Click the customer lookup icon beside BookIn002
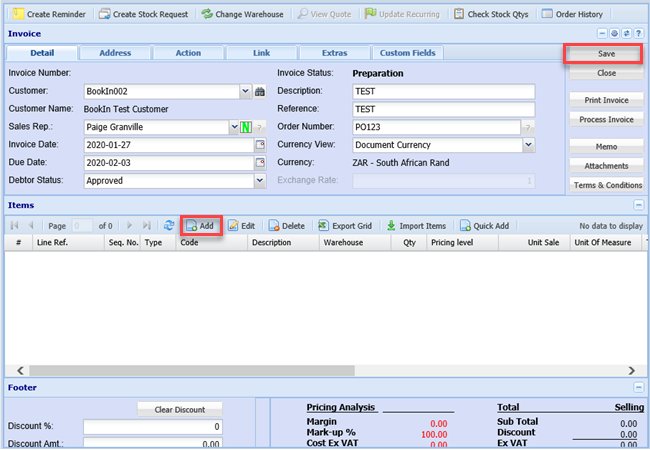This screenshot has width=650, height=450. pos(259,91)
